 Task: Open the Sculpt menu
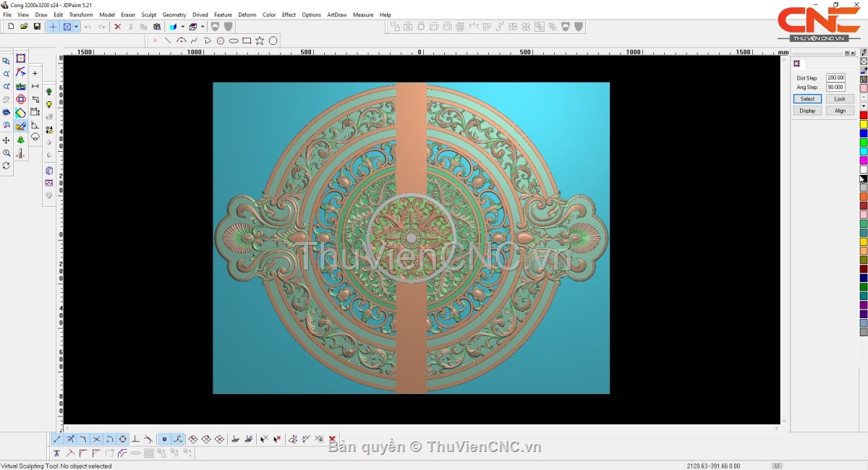[148, 14]
